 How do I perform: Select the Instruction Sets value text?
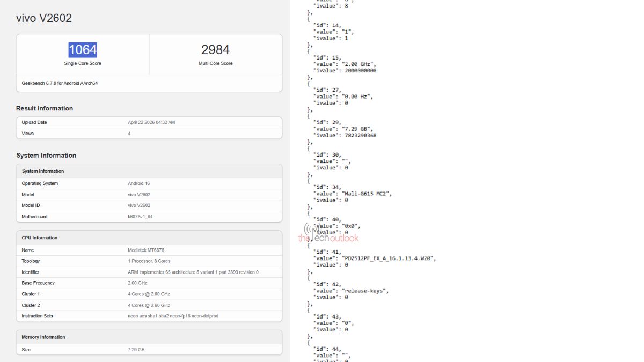point(173,316)
